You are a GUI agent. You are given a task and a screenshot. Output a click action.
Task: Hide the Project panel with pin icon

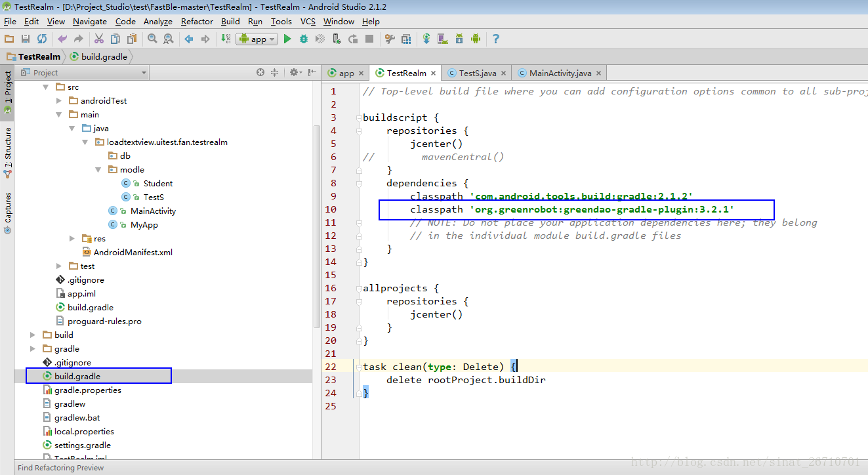pyautogui.click(x=312, y=73)
